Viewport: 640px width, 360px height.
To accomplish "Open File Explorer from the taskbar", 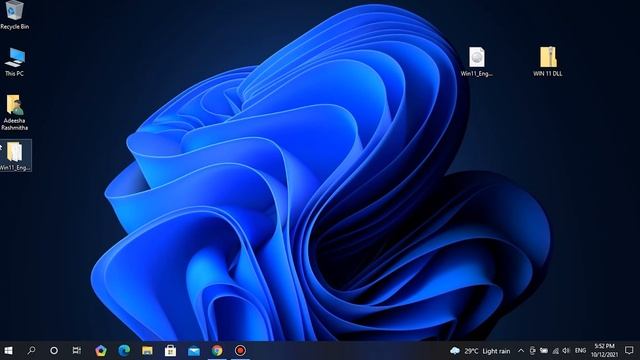I will [x=147, y=351].
